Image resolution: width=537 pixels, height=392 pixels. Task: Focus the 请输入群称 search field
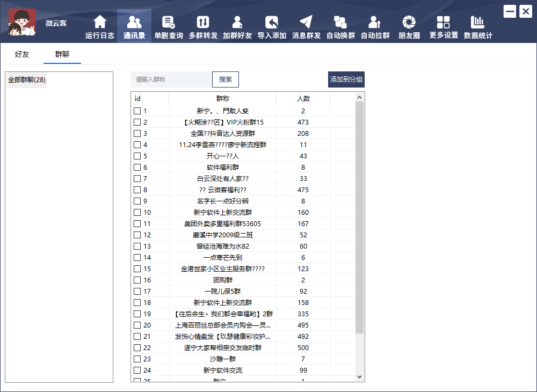(171, 79)
